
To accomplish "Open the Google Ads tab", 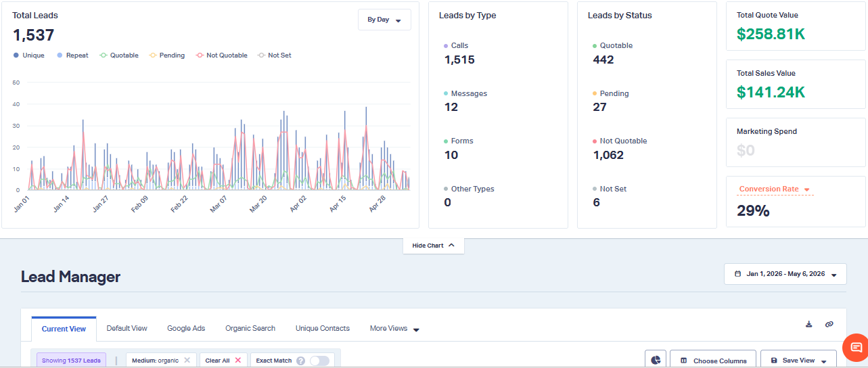I will click(x=186, y=329).
